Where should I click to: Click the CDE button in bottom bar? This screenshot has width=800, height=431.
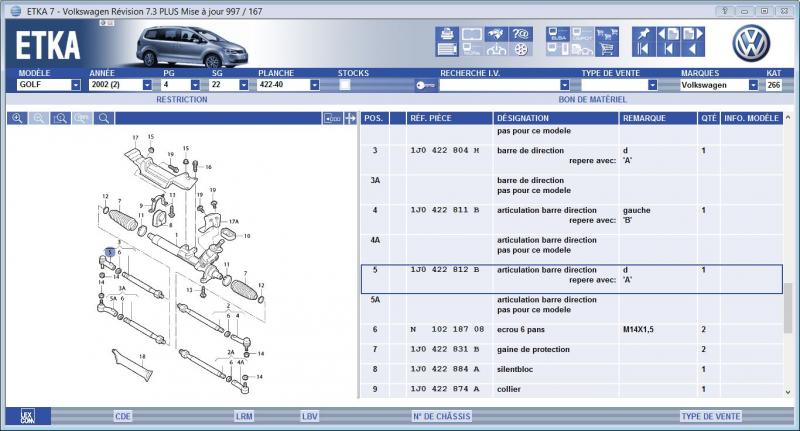coord(123,416)
